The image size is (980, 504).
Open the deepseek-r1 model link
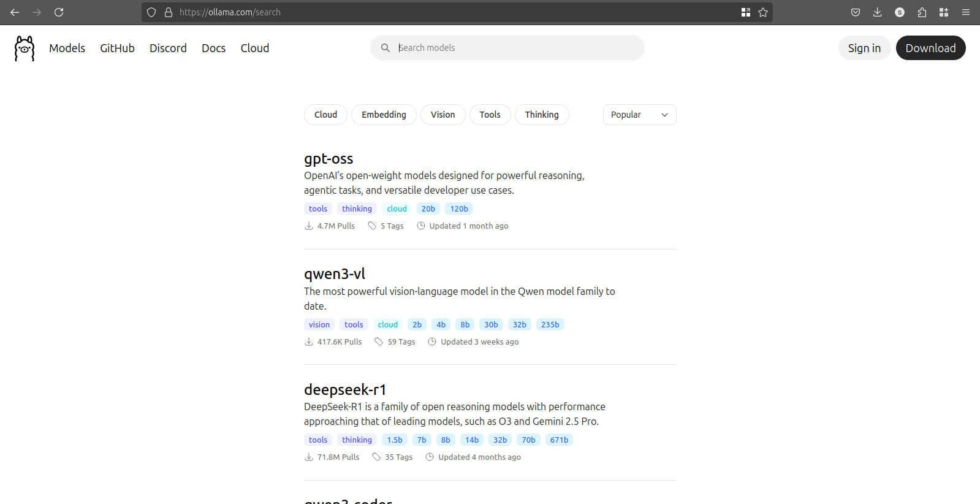click(x=345, y=389)
